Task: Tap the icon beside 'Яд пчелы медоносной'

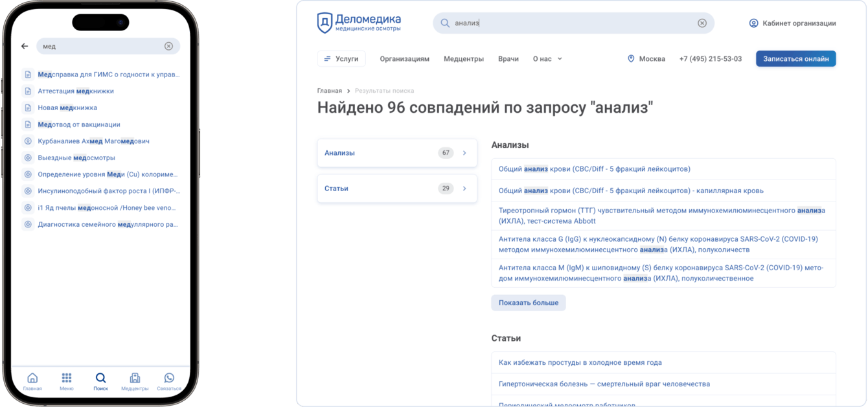Action: pyautogui.click(x=28, y=207)
